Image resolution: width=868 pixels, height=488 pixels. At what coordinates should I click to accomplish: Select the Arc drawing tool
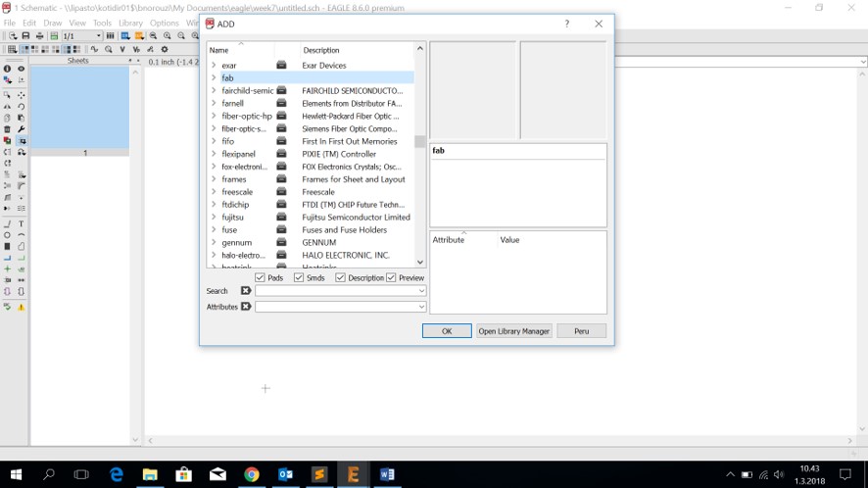(x=21, y=235)
